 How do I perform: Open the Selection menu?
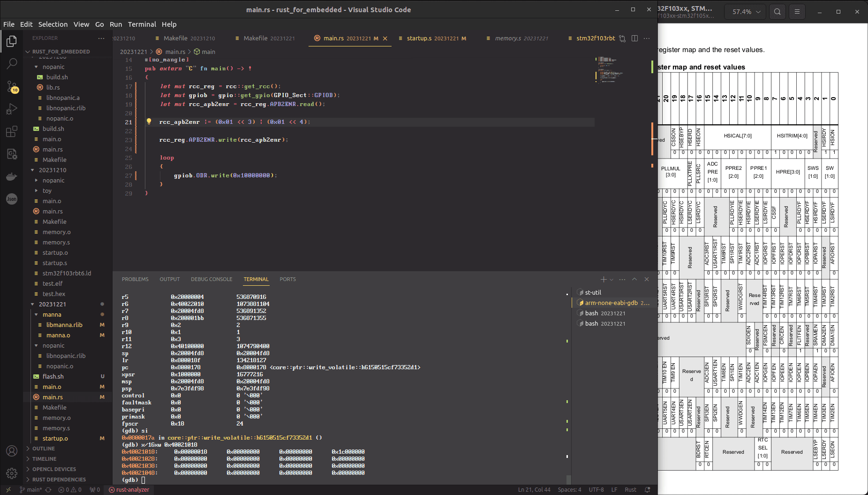tap(53, 24)
